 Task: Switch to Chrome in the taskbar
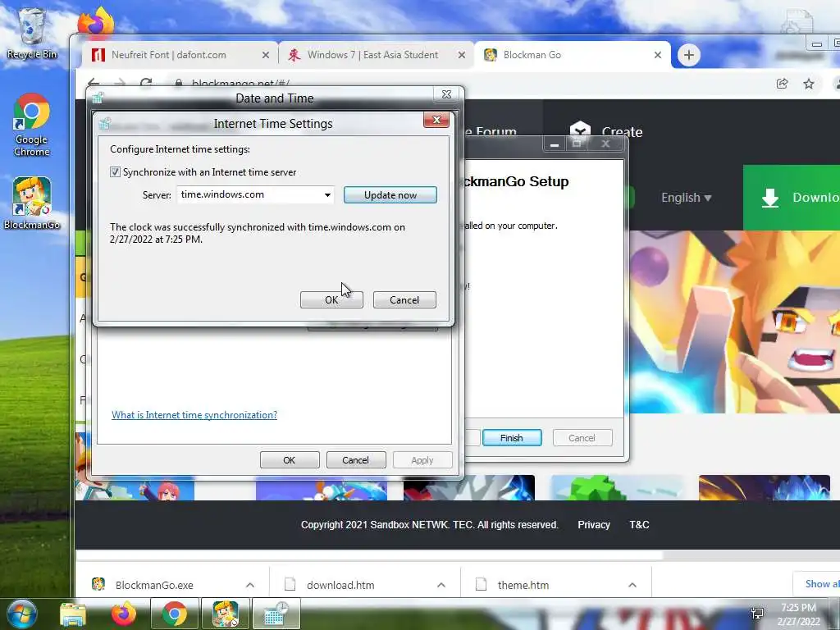pyautogui.click(x=174, y=614)
